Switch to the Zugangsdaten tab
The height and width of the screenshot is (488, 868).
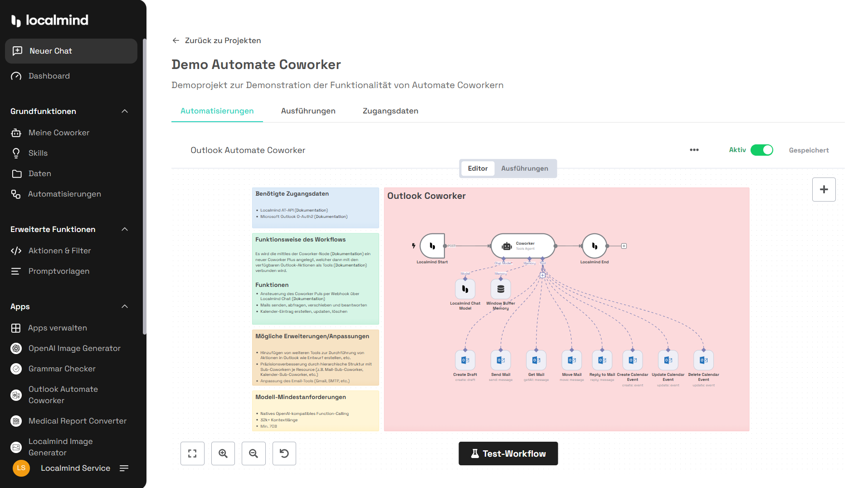[390, 111]
